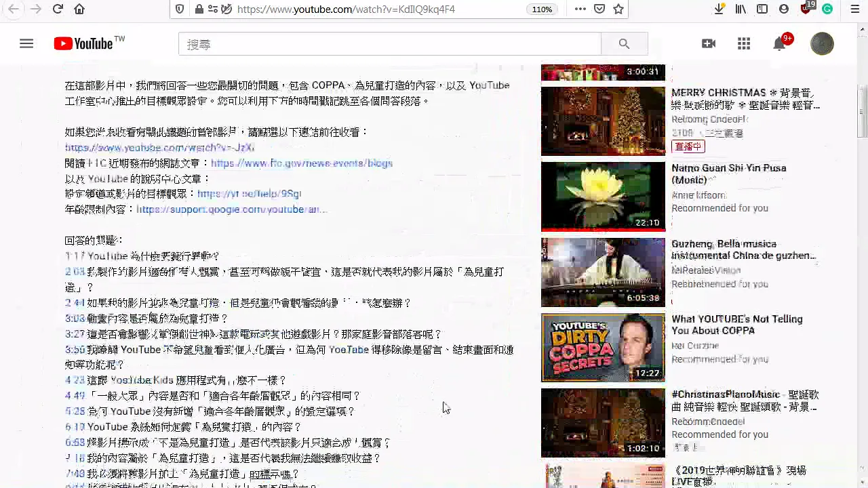
Task: Open the yt.be/help link
Action: coord(249,194)
